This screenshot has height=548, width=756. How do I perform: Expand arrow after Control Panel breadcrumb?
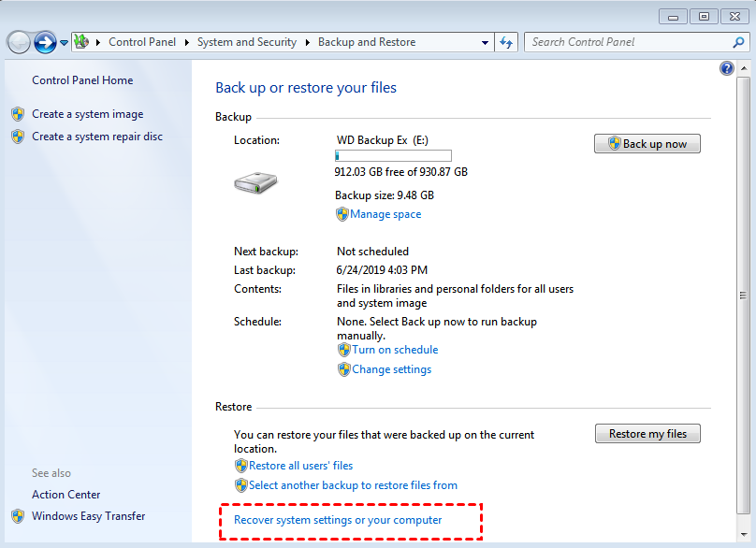coord(186,42)
